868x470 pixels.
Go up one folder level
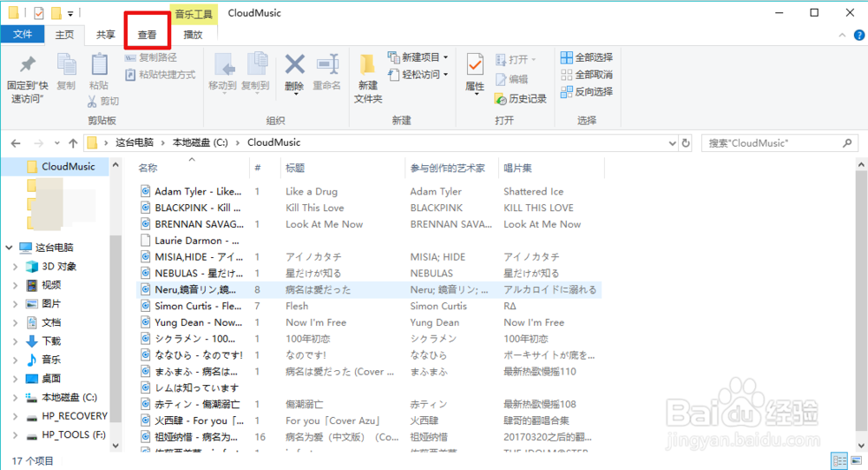click(73, 143)
